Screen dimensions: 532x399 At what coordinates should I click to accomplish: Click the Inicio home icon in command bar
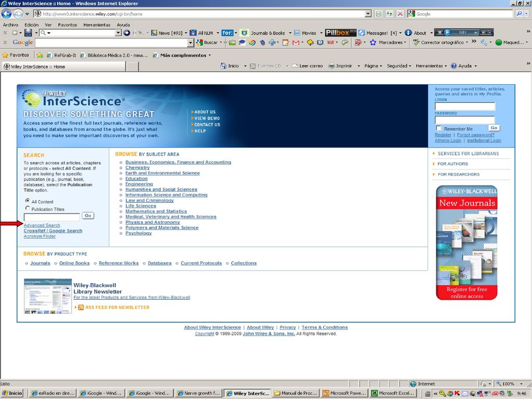(223, 66)
